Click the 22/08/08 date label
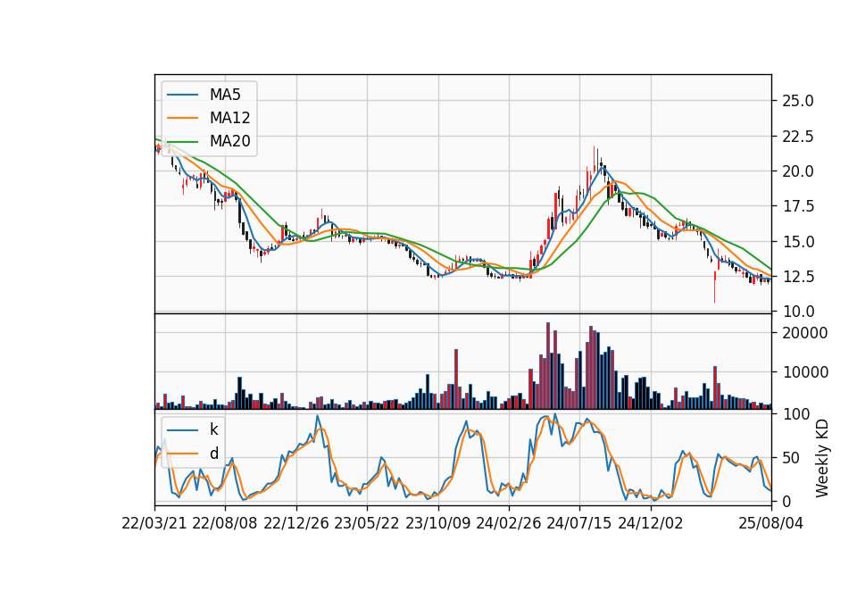This screenshot has height=616, width=857. (225, 523)
